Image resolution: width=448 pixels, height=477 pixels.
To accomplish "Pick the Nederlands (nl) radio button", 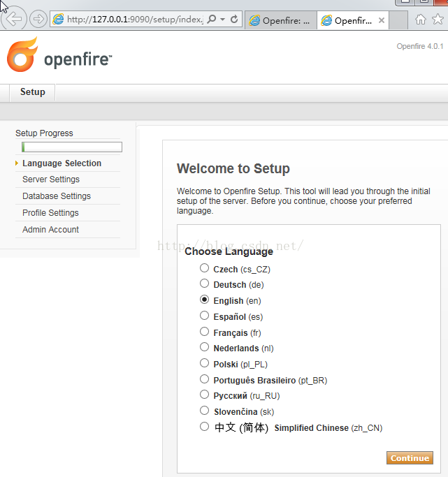I will click(205, 347).
